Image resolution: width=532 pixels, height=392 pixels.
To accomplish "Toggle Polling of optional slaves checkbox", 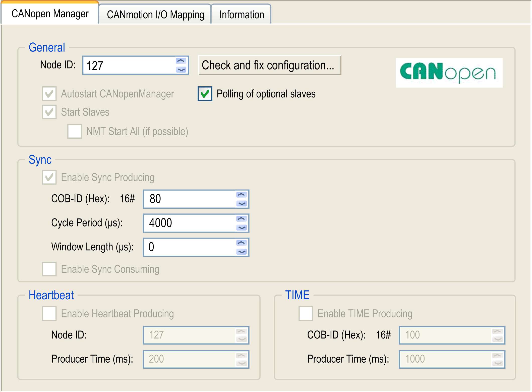I will (205, 94).
